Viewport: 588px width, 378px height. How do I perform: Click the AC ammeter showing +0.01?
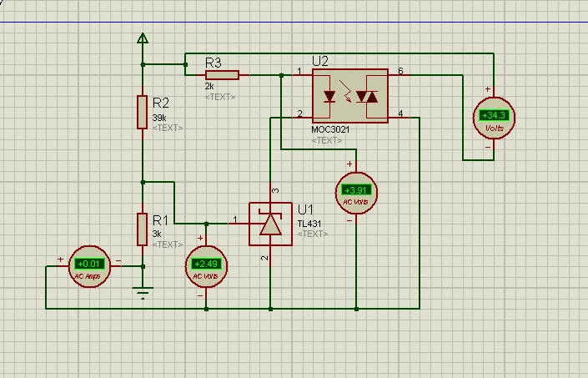[x=88, y=267]
